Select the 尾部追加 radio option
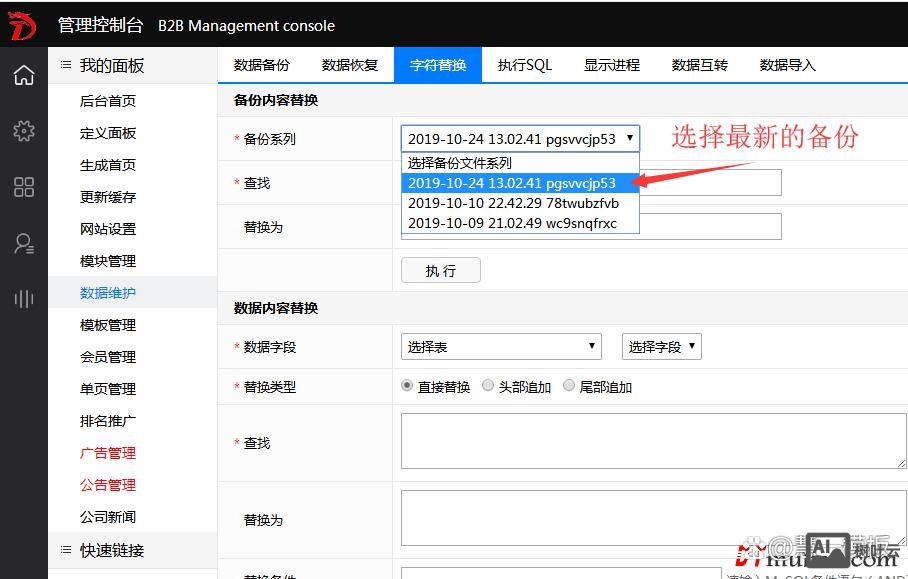Viewport: 908px width, 579px height. 568,386
